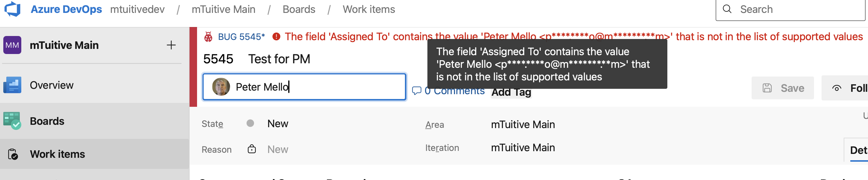Open the Area dropdown for mTuitive Main
This screenshot has width=868, height=180.
coord(523,124)
